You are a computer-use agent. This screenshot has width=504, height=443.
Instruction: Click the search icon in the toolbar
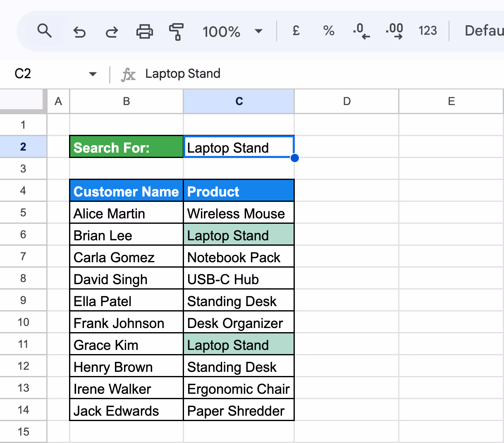pyautogui.click(x=45, y=31)
